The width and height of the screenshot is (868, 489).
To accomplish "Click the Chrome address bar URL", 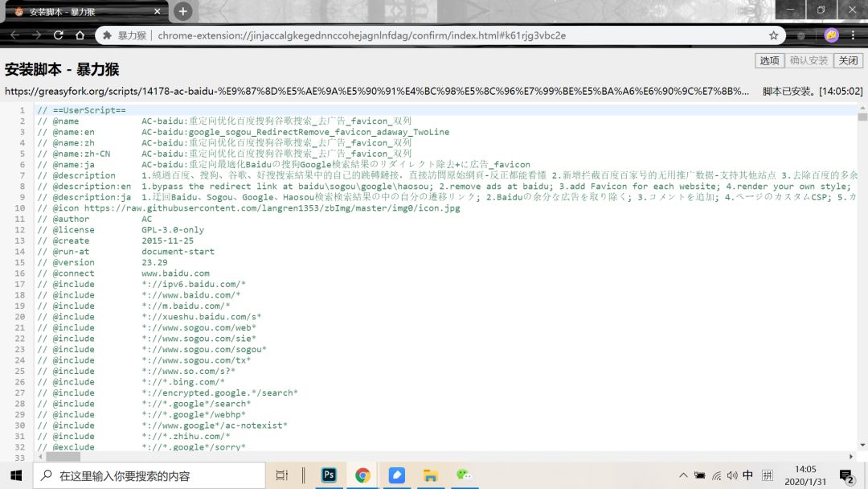I will [x=362, y=35].
